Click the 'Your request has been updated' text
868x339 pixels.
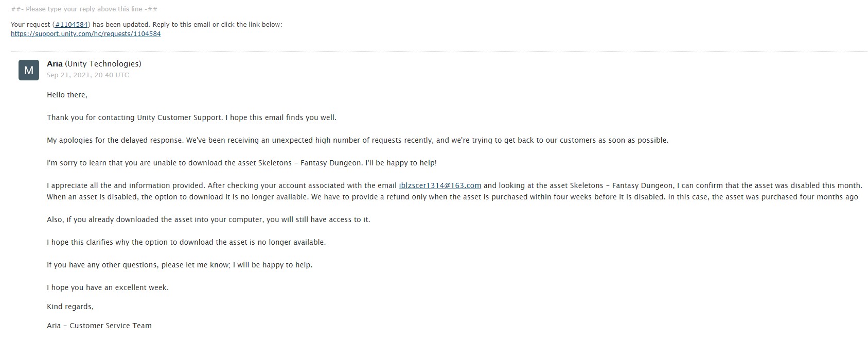147,24
